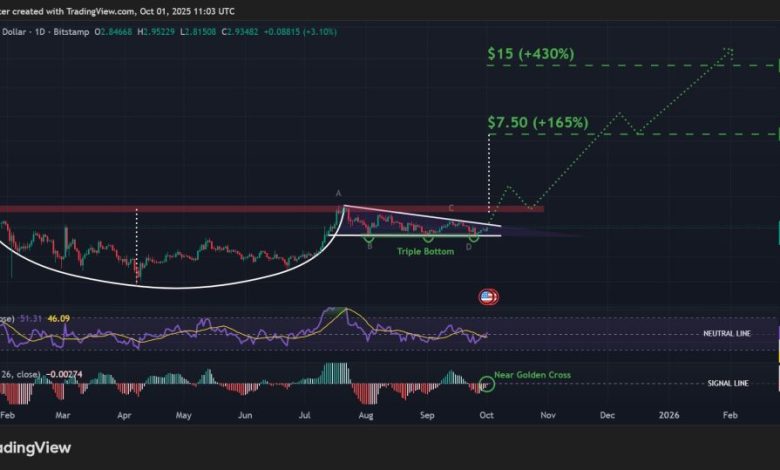
Task: Select the point C marker above the wedge
Action: [451, 208]
